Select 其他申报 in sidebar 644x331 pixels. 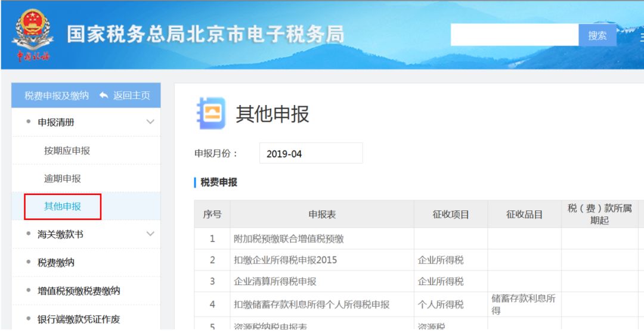(63, 206)
